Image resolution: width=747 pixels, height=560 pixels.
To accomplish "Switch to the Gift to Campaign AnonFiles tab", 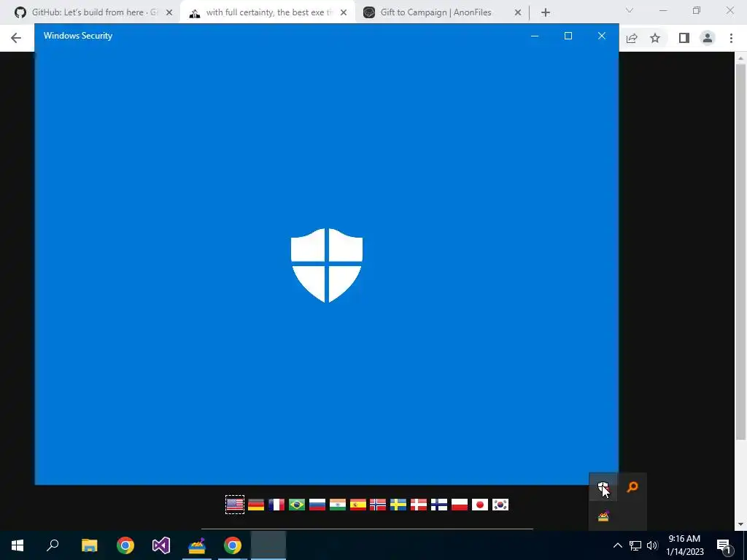I will point(442,12).
